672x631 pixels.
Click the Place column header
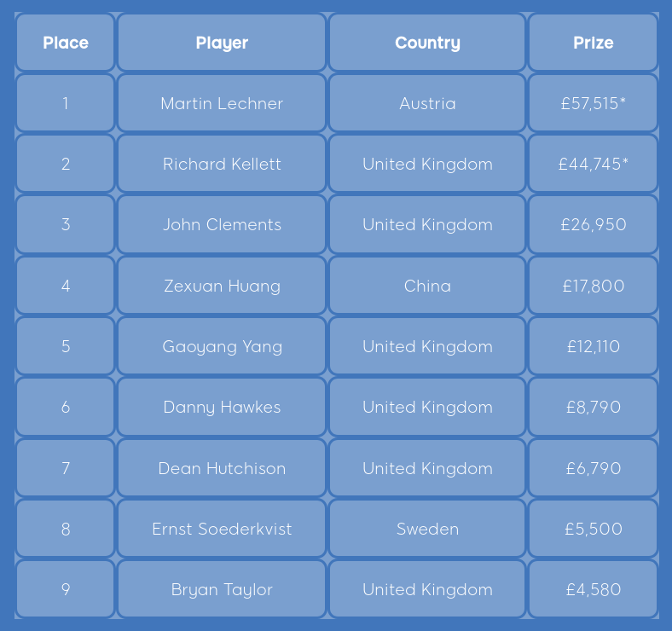pyautogui.click(x=66, y=43)
